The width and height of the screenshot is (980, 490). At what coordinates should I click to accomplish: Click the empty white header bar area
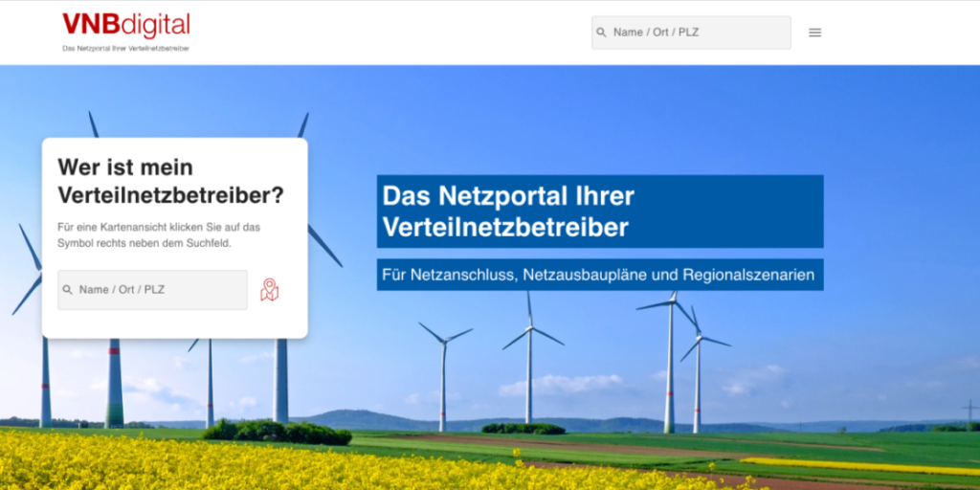[402, 33]
